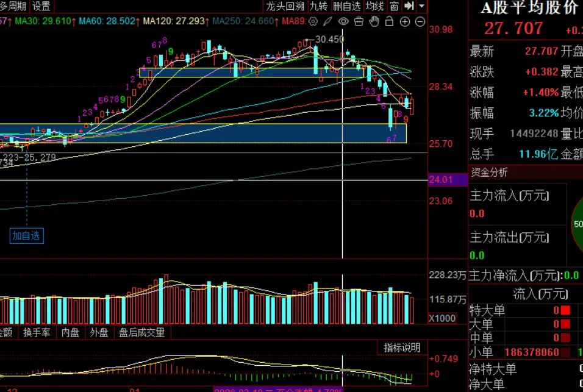Click the 流入(万元) column header

540,294
